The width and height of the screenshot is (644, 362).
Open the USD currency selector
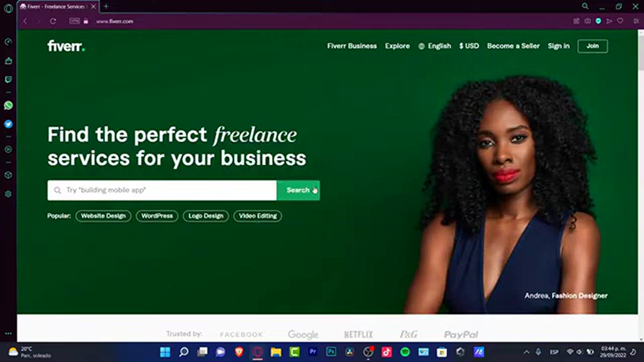pos(469,46)
